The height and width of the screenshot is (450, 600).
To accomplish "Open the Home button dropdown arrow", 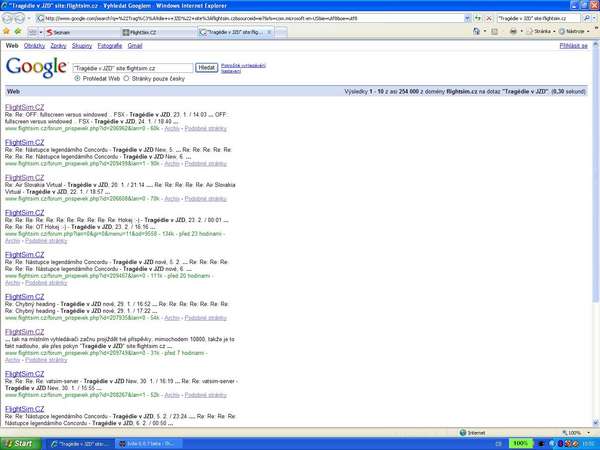I will click(x=484, y=31).
